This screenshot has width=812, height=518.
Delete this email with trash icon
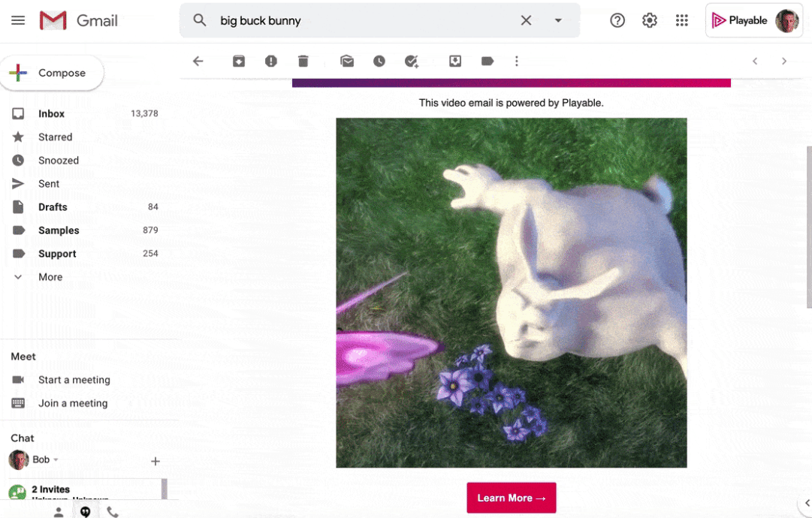(303, 61)
